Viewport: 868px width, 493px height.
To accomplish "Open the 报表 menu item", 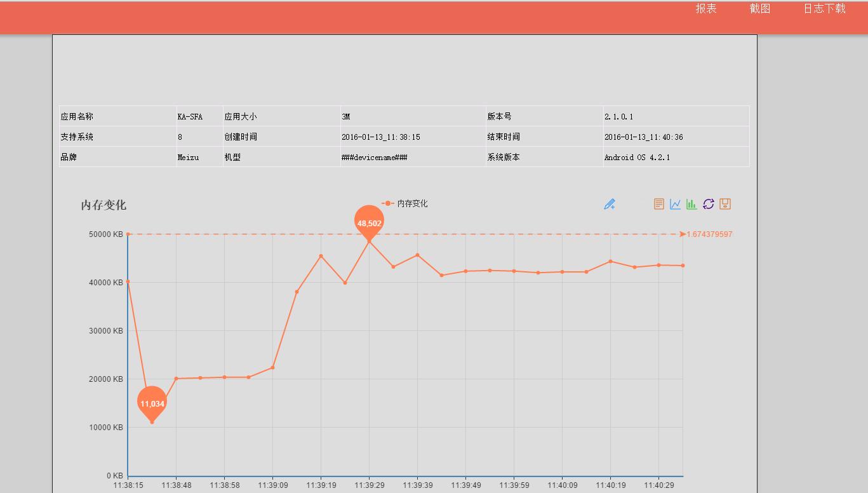I will click(706, 9).
